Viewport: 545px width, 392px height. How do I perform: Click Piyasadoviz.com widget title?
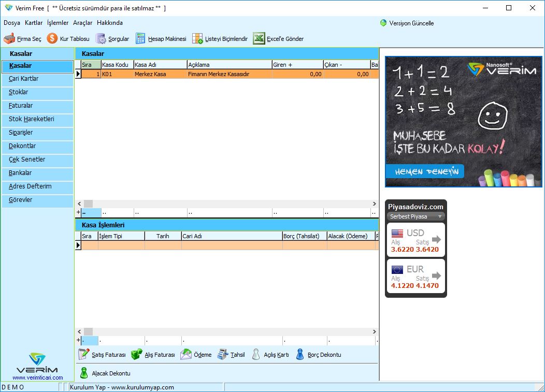pyautogui.click(x=415, y=207)
